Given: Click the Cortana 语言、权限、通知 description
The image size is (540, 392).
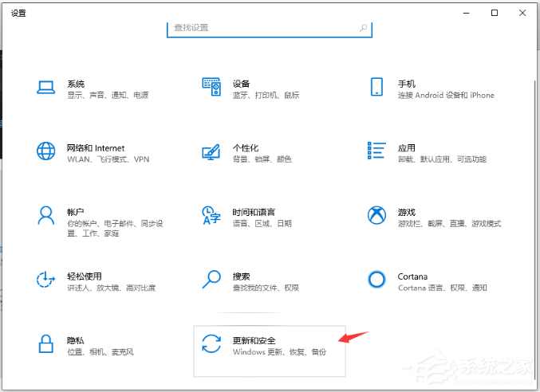Looking at the screenshot, I should click(x=443, y=288).
